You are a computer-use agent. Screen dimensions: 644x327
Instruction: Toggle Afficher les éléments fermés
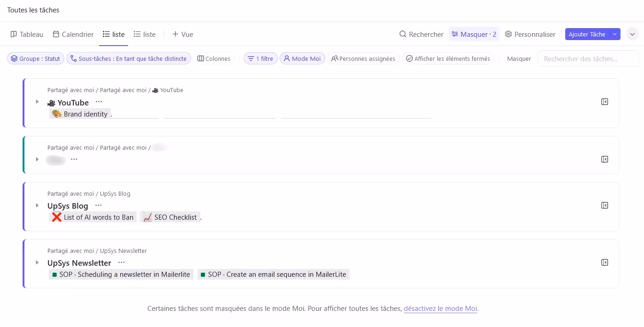coord(409,58)
